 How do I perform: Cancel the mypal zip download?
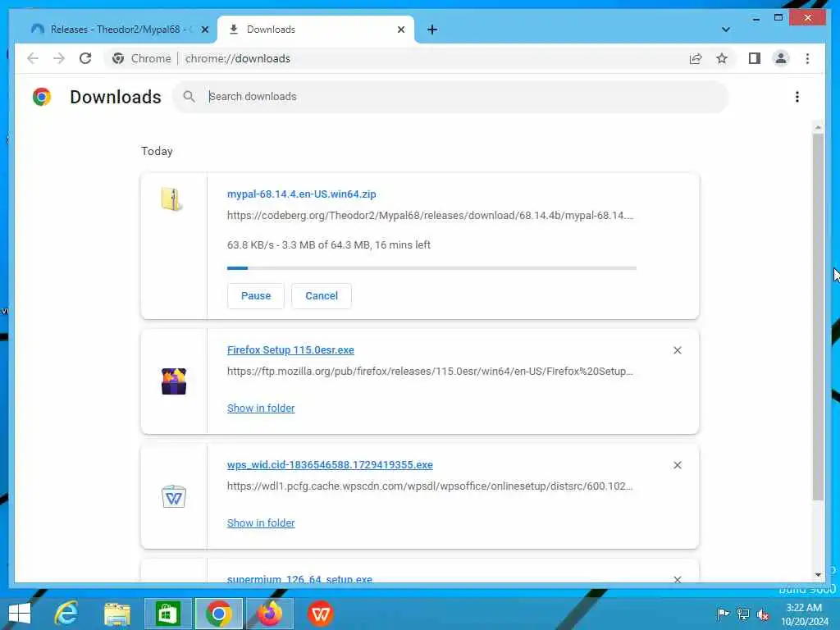click(322, 295)
